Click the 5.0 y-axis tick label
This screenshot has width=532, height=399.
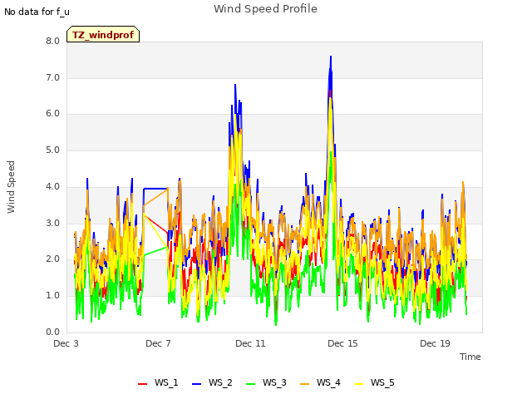coord(52,150)
